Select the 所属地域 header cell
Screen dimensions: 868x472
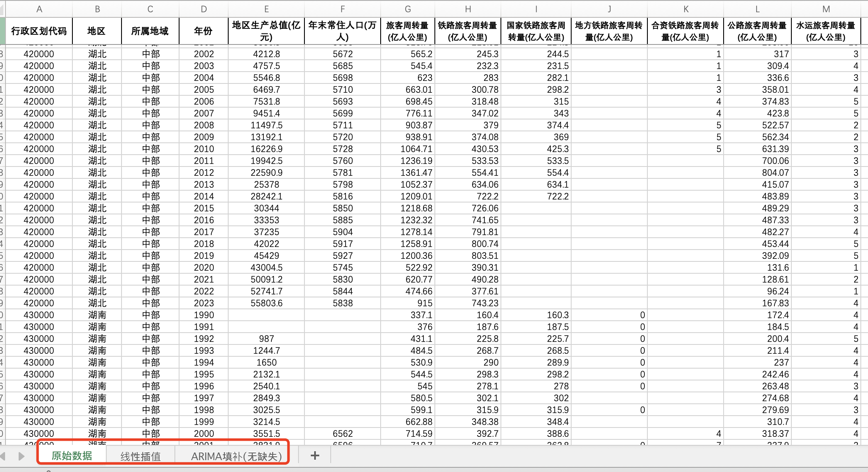click(x=150, y=31)
